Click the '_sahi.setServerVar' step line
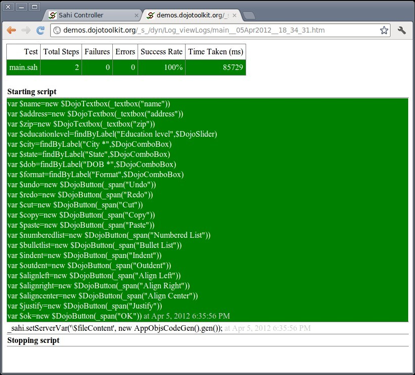This screenshot has width=415, height=375. click(115, 328)
